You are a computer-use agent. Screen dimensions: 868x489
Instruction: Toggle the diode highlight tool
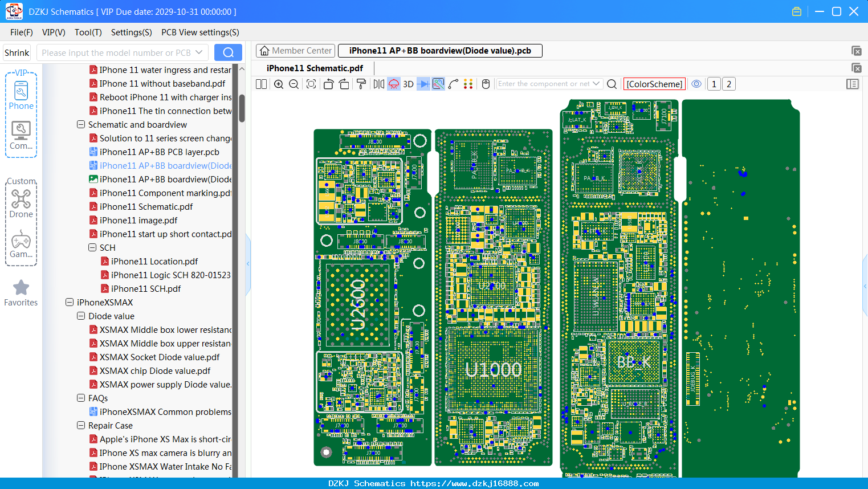click(423, 84)
